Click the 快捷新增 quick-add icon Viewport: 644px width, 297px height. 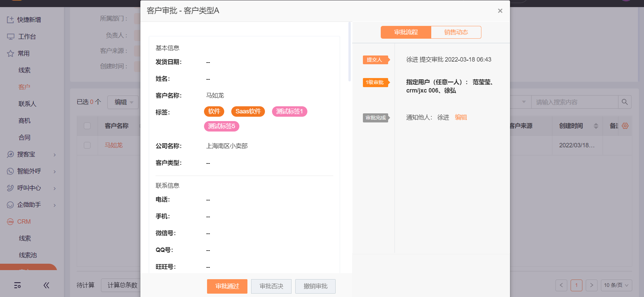(x=10, y=20)
